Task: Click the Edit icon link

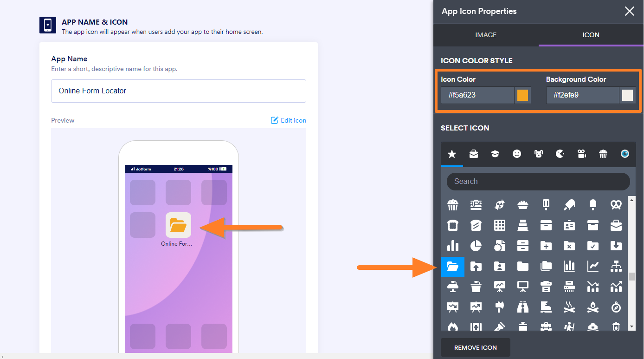Action: [289, 120]
